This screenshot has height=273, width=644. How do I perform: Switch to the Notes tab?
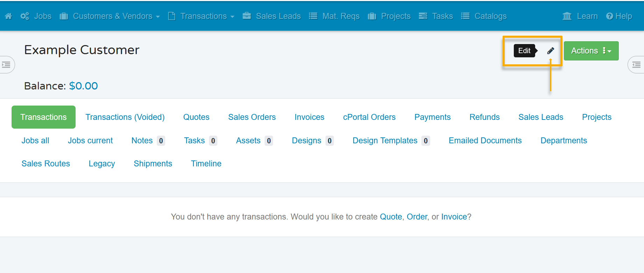(148, 141)
